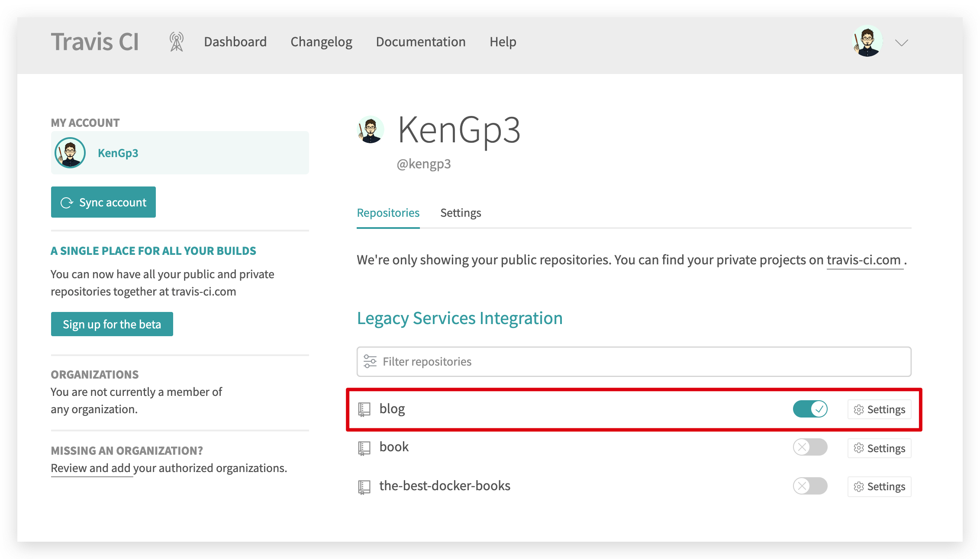The image size is (980, 559).
Task: Open the blog repository
Action: [392, 409]
